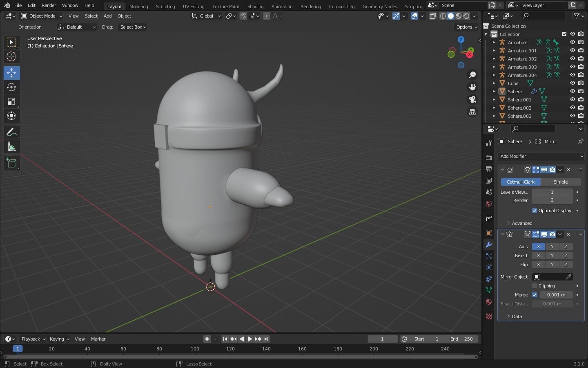Select the Scale tool
This screenshot has width=588, height=368.
click(x=11, y=101)
